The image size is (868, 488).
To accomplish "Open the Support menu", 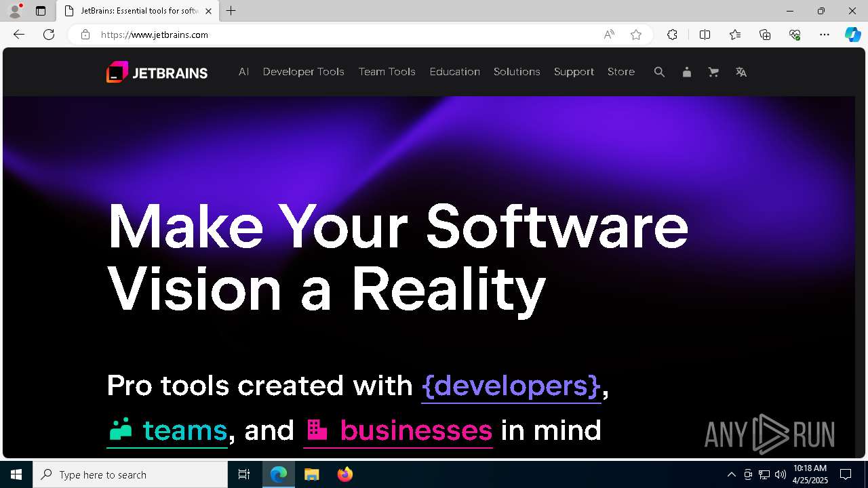I will (574, 72).
